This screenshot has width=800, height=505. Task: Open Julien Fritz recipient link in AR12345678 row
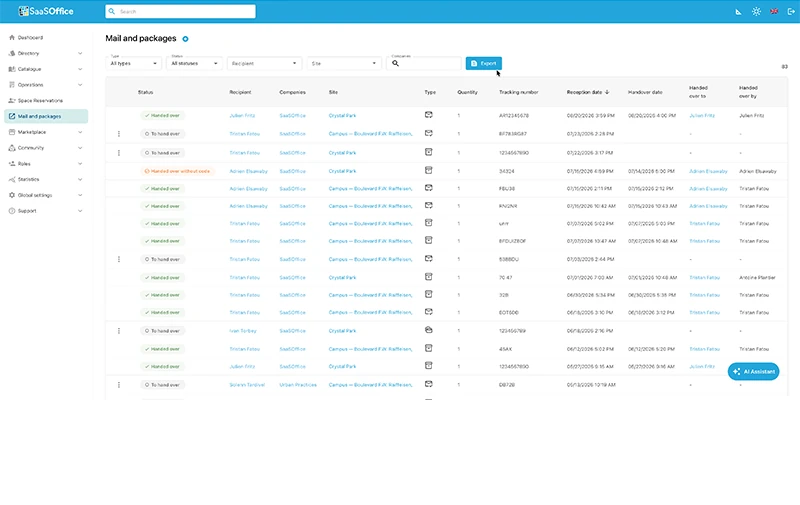click(242, 115)
